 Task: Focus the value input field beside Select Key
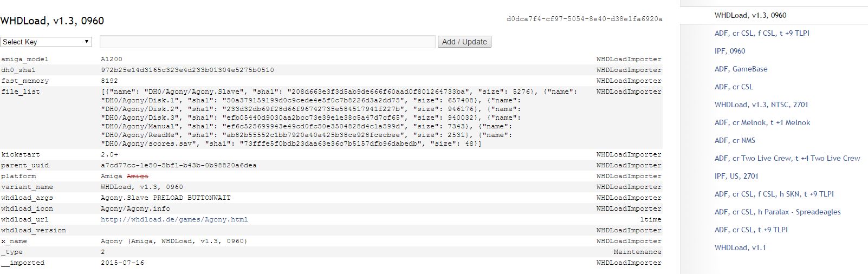tap(268, 42)
